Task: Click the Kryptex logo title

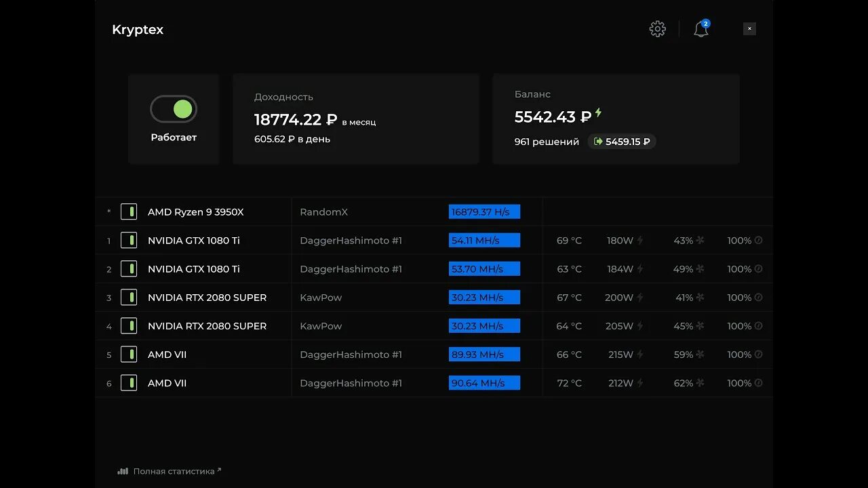Action: [x=138, y=30]
